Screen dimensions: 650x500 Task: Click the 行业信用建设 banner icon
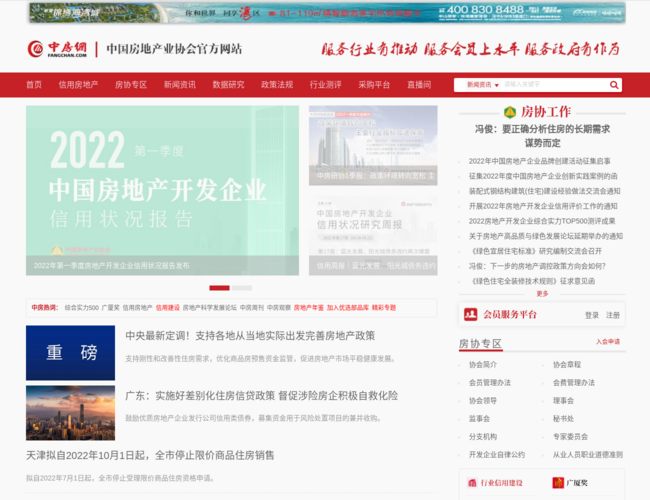(471, 483)
